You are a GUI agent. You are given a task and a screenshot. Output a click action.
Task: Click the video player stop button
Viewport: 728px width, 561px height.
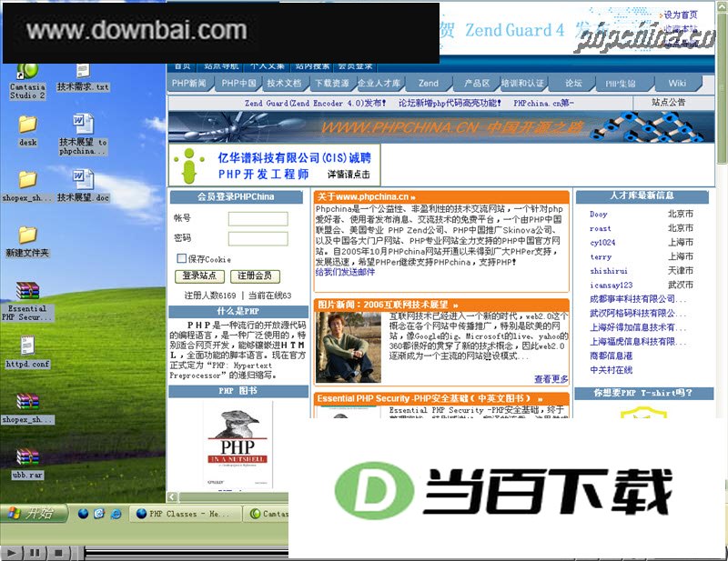pos(58,553)
